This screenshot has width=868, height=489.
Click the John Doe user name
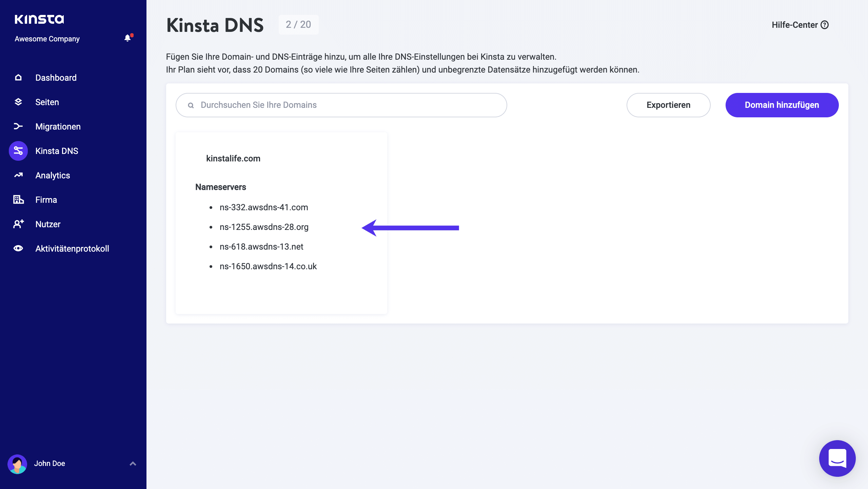[50, 464]
